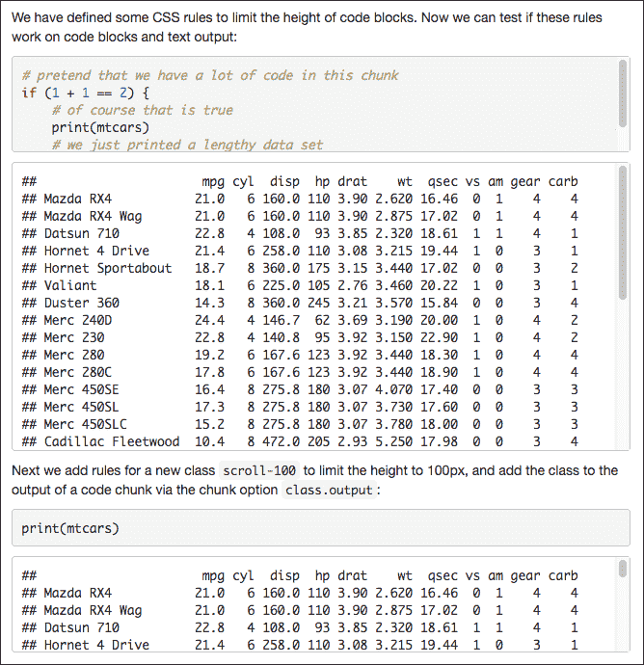Screen dimensions: 644x665
Task: Click the Hornet Sportabout row label
Action: (x=107, y=268)
